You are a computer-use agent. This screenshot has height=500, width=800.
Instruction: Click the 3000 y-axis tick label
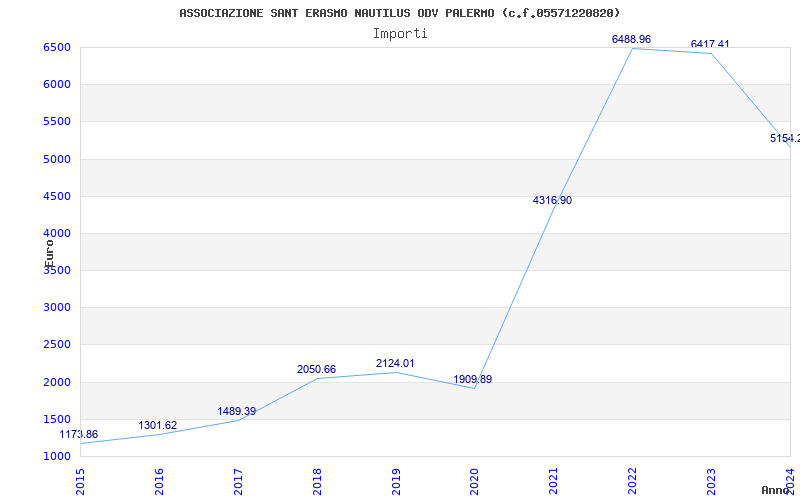coord(57,308)
